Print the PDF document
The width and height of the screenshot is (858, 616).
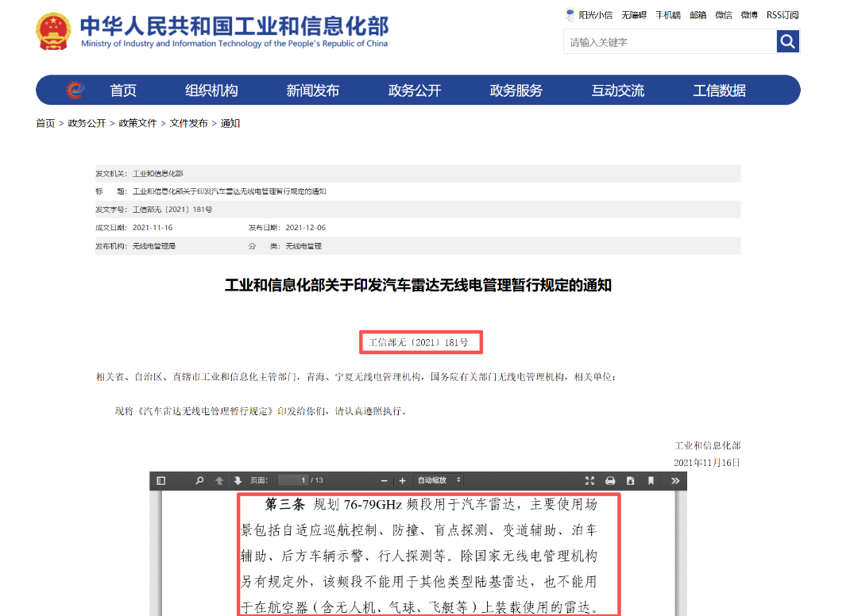tap(610, 480)
